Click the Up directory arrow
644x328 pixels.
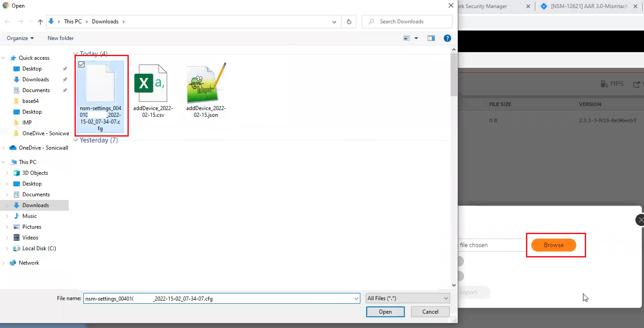pyautogui.click(x=40, y=22)
